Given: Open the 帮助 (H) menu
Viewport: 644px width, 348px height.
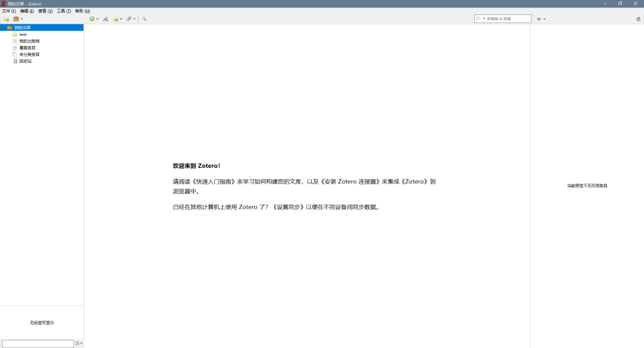Looking at the screenshot, I should [82, 11].
